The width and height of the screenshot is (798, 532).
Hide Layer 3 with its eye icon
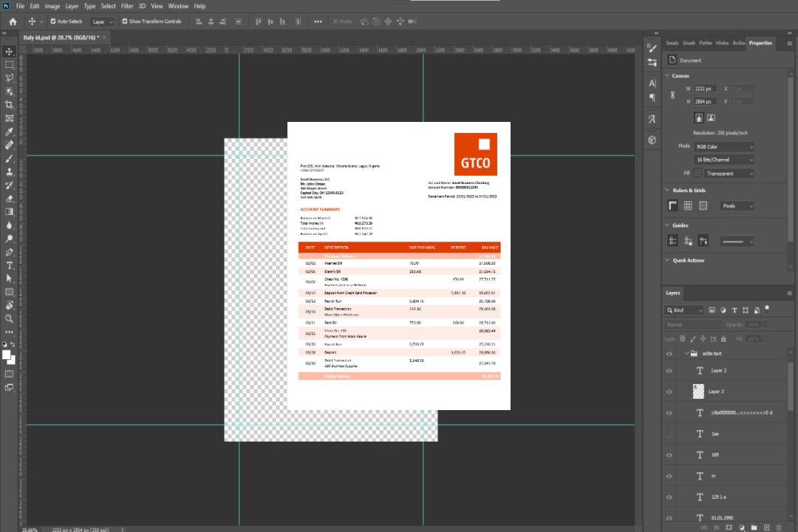[x=669, y=392]
